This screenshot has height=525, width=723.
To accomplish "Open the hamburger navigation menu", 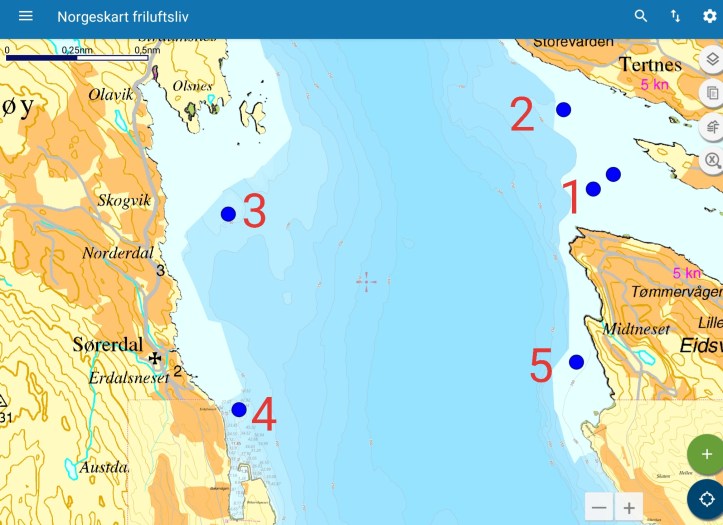I will click(26, 17).
